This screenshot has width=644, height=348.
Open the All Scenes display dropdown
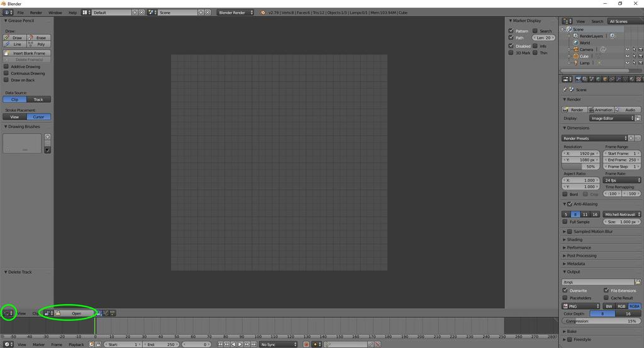(x=625, y=21)
